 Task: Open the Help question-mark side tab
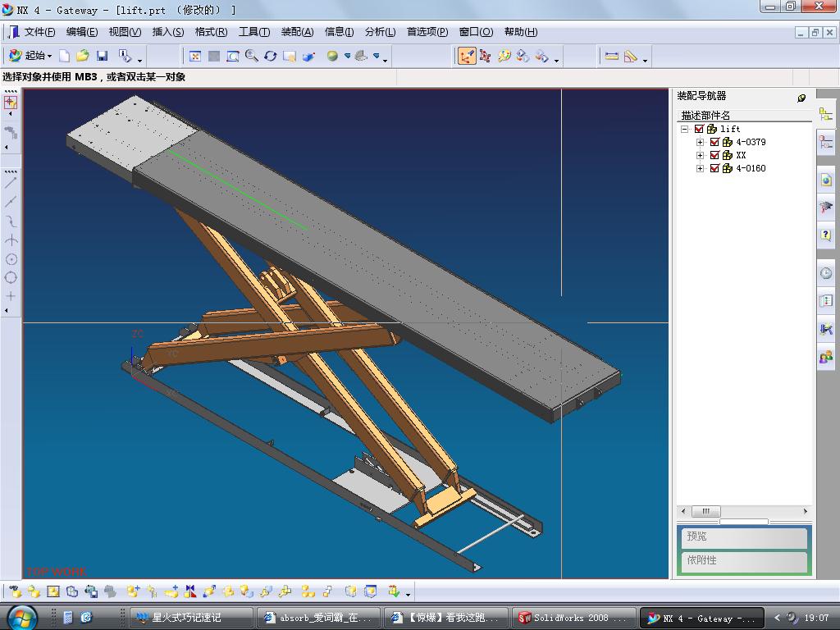(825, 235)
